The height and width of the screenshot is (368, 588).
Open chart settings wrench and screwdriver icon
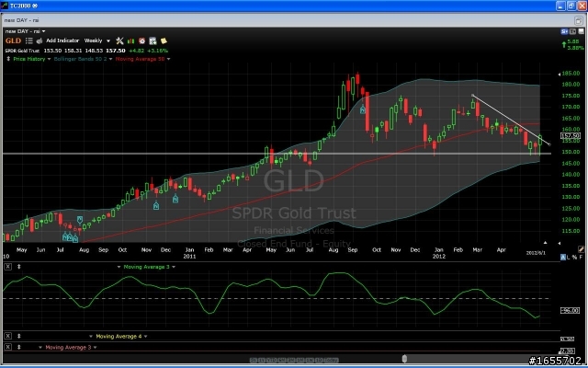pyautogui.click(x=119, y=40)
